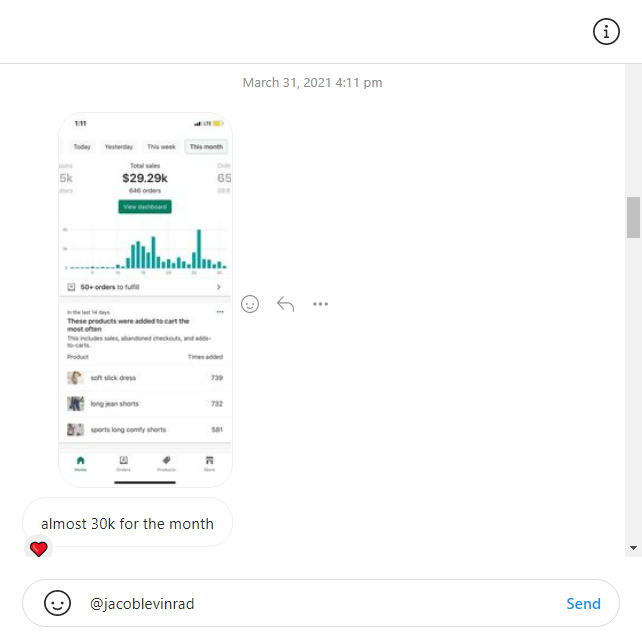This screenshot has height=644, width=642.
Task: Open more options for the photo message
Action: (320, 304)
